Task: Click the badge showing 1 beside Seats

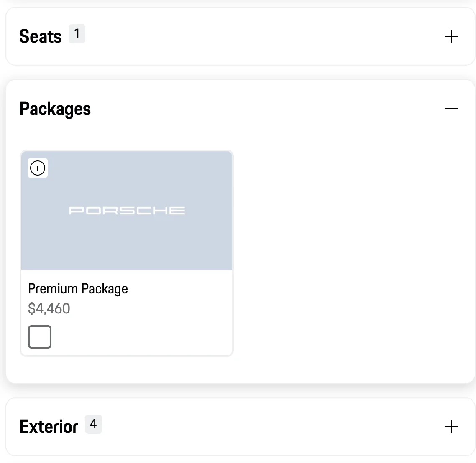Action: [77, 34]
